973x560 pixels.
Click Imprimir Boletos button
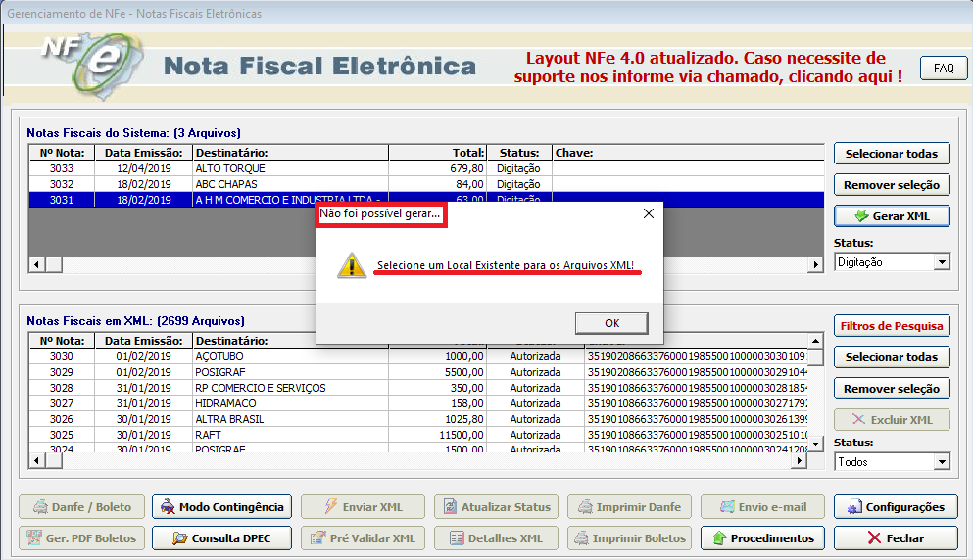coord(629,538)
